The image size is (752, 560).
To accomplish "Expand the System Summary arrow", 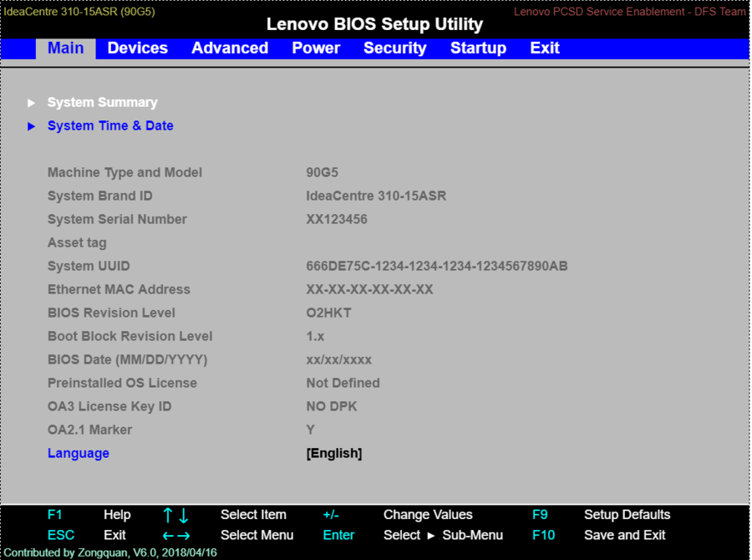I will coord(31,103).
